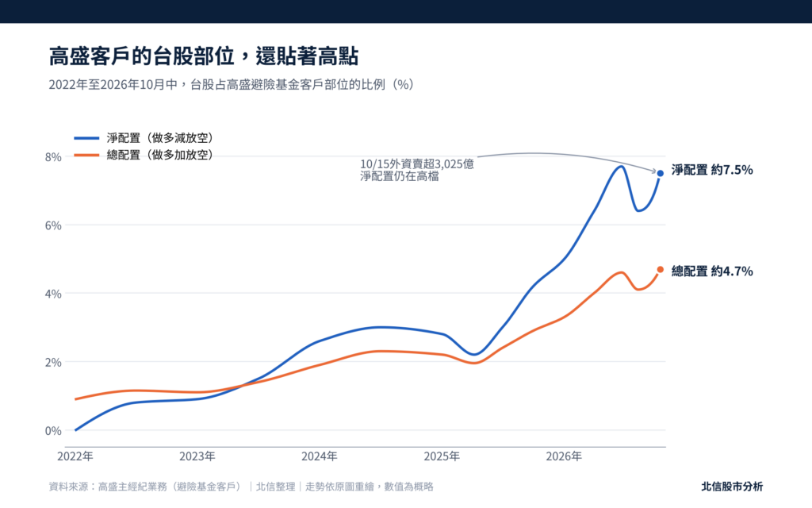Image resolution: width=812 pixels, height=508 pixels.
Task: Select the legend label 總配置（做多加放空）
Action: coord(160,155)
